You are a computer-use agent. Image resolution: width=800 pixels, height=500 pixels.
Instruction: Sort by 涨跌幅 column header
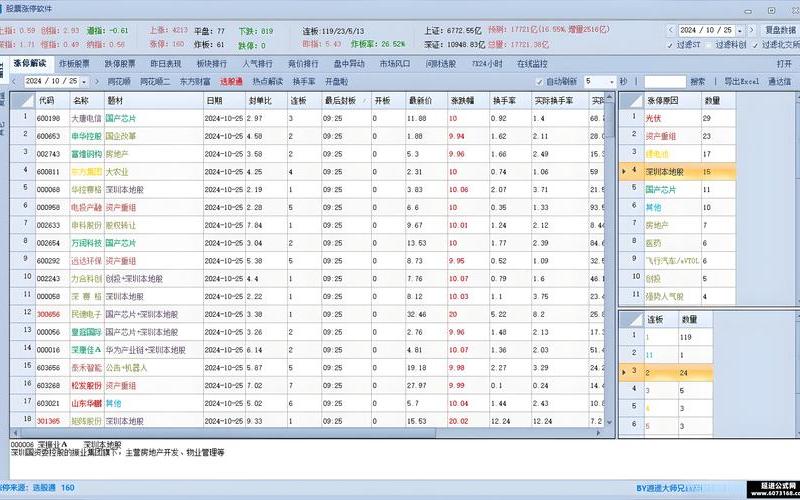pos(468,101)
